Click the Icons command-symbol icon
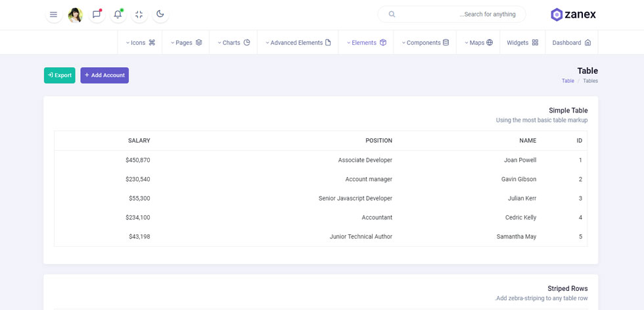 tap(152, 42)
